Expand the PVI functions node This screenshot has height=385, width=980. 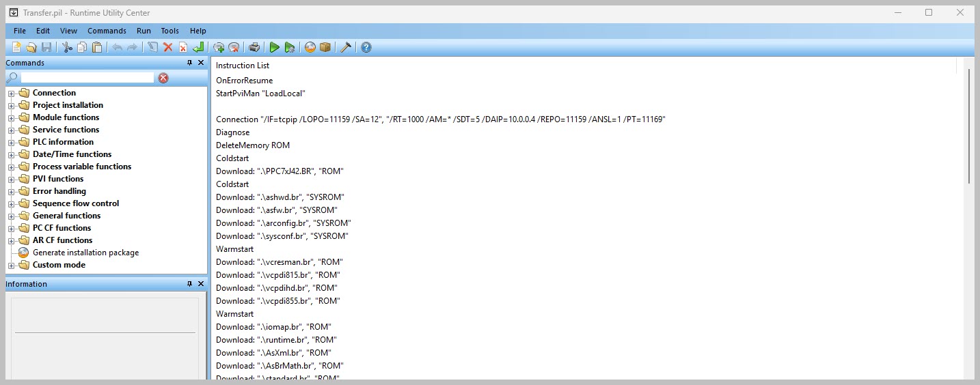pyautogui.click(x=11, y=180)
